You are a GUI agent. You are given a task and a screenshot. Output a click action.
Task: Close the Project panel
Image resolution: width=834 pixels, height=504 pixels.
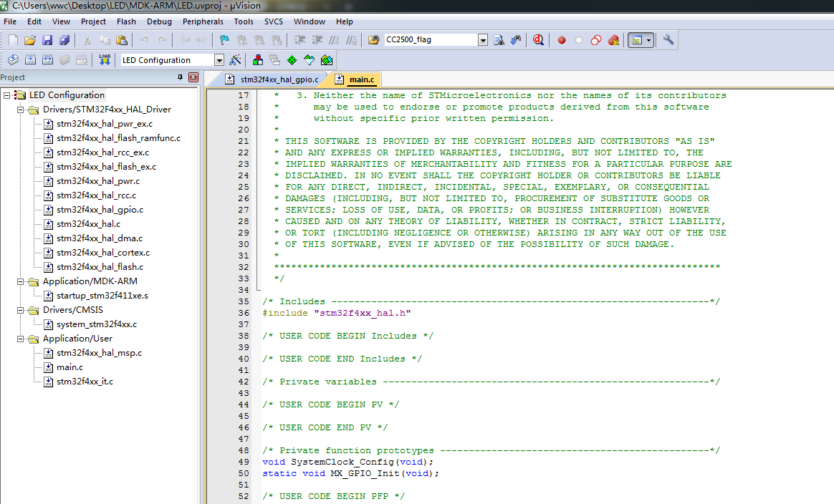pyautogui.click(x=193, y=77)
